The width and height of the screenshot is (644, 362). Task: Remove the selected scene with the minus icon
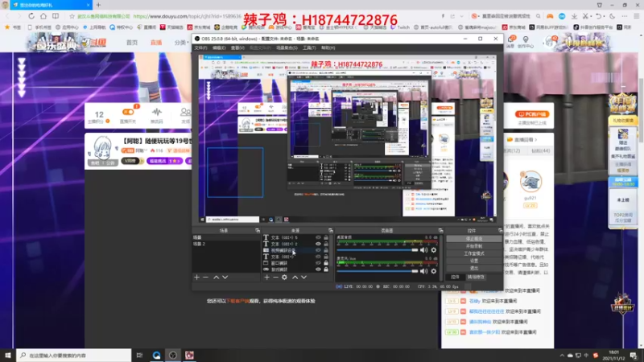(x=206, y=278)
